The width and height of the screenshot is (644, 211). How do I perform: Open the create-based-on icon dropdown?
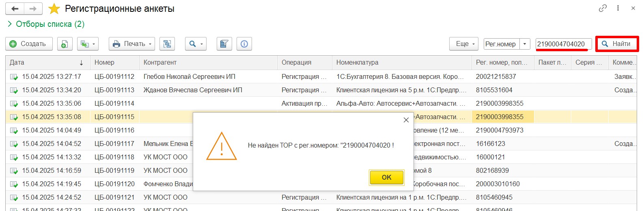coord(88,44)
